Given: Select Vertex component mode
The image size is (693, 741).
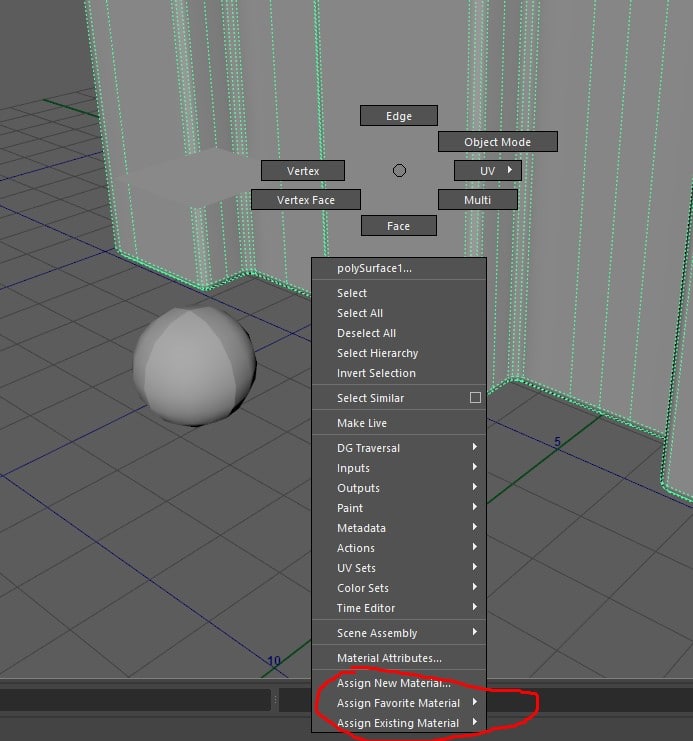Looking at the screenshot, I should pyautogui.click(x=303, y=171).
